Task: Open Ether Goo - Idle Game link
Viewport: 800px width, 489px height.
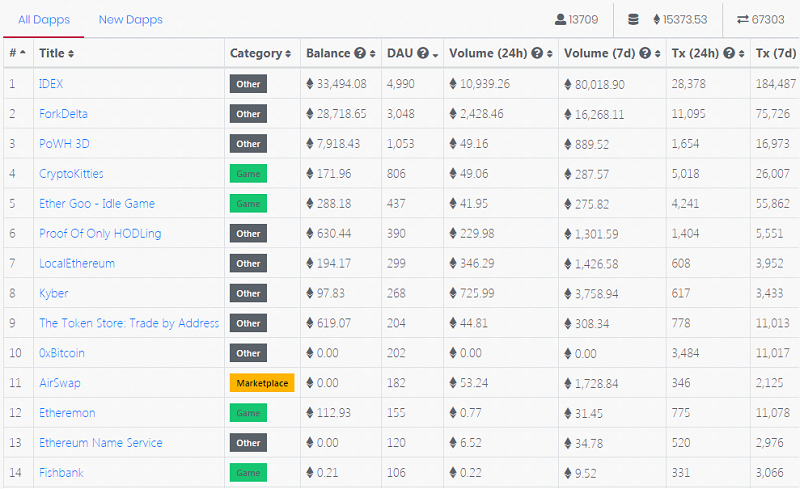Action: (97, 203)
